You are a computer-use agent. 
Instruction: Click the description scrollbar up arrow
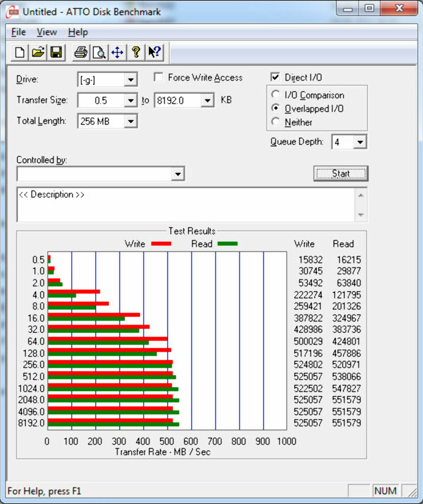[x=361, y=195]
